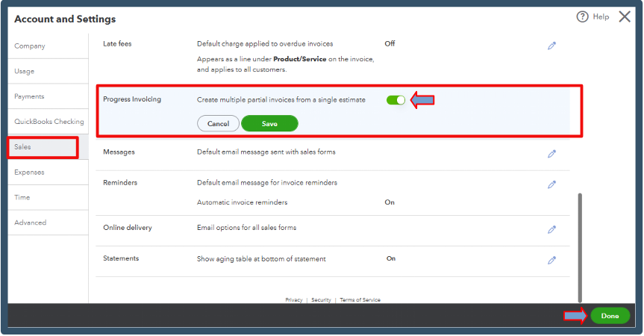Switch to the Payments tab
Screen dimensions: 644x336
[x=48, y=96]
